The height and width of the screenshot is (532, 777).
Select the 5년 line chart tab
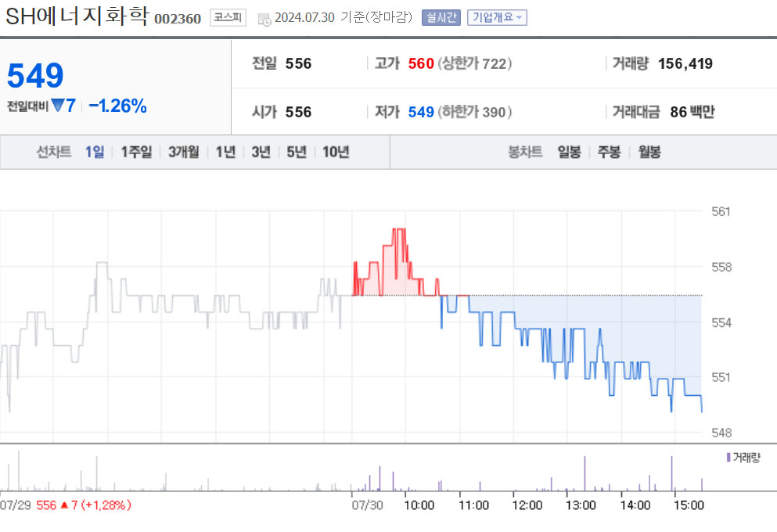(x=297, y=152)
